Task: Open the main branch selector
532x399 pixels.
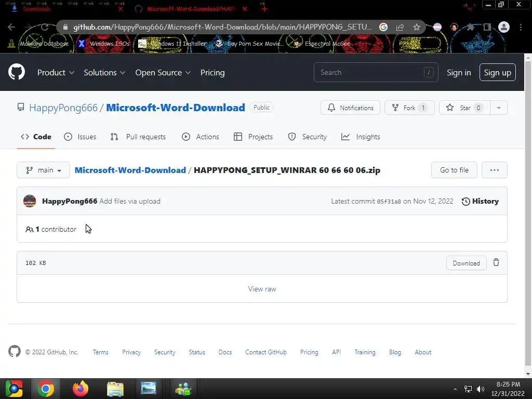Action: click(44, 170)
